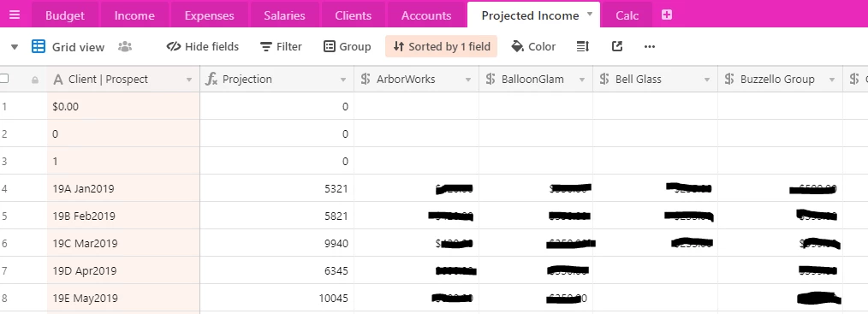Image resolution: width=868 pixels, height=314 pixels.
Task: Open the hamburger menu icon
Action: [x=15, y=15]
